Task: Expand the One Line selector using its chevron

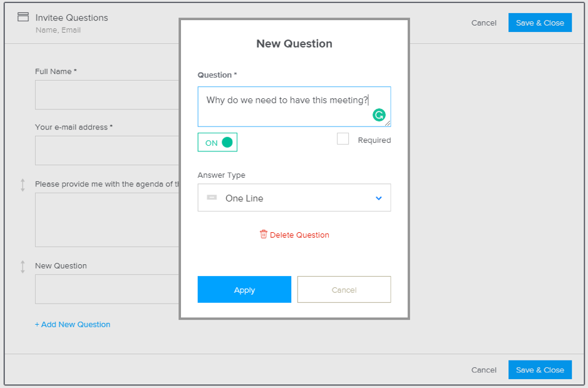Action: (378, 197)
